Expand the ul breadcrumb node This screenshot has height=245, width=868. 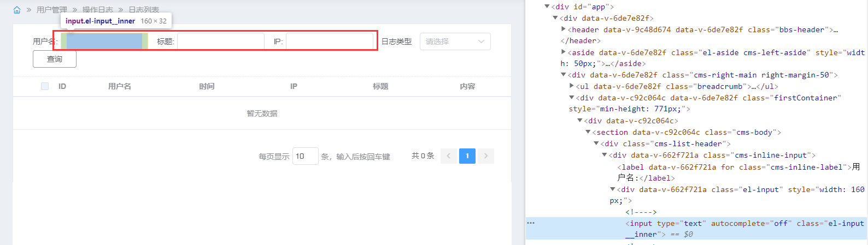[x=572, y=86]
